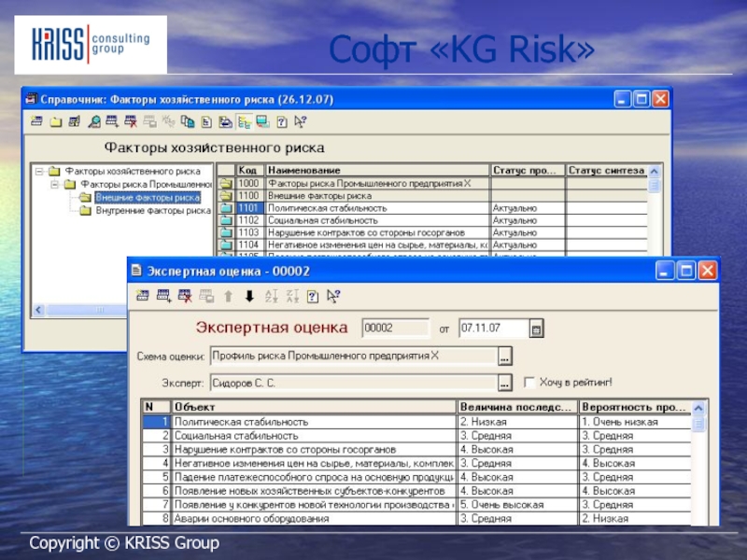The image size is (747, 560).
Task: Click the move to group icon in Справочник toolbar
Action: (x=225, y=122)
